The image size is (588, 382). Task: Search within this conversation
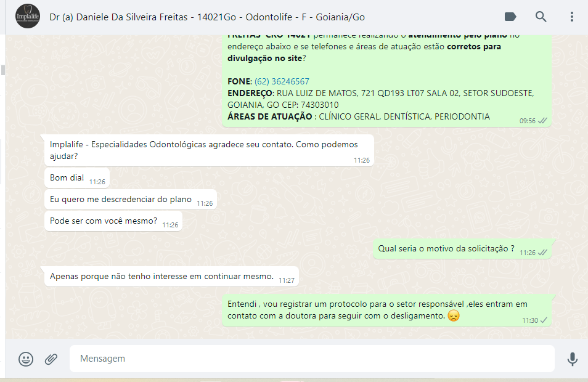point(541,17)
